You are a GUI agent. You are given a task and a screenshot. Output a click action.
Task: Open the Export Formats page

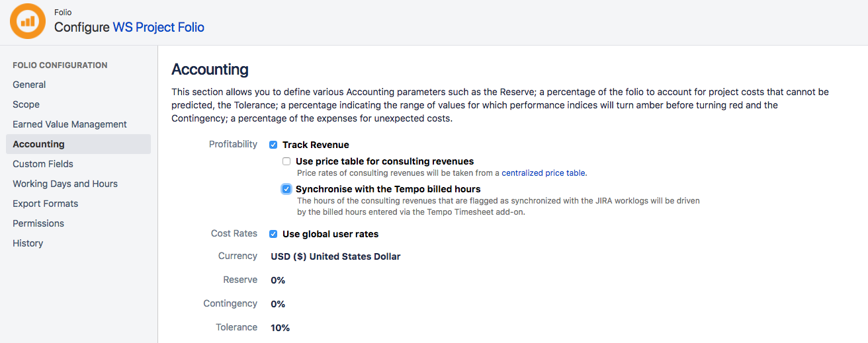pyautogui.click(x=45, y=204)
